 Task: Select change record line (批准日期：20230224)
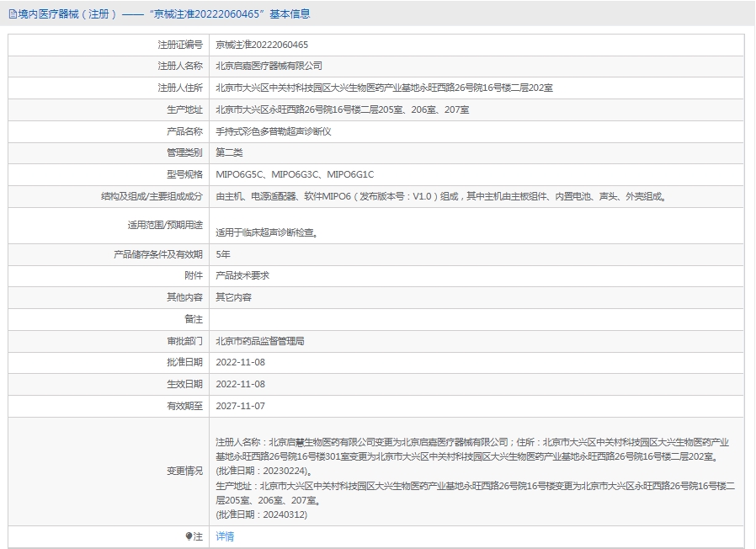coord(264,471)
